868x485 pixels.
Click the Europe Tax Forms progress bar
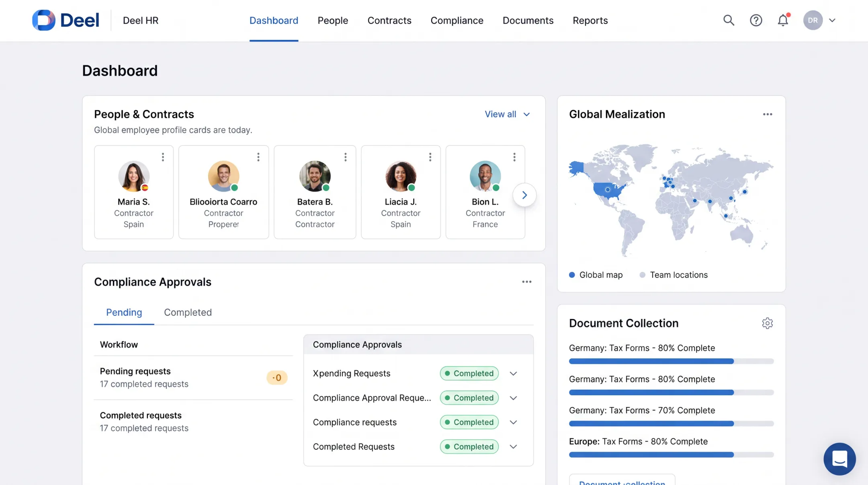point(671,455)
